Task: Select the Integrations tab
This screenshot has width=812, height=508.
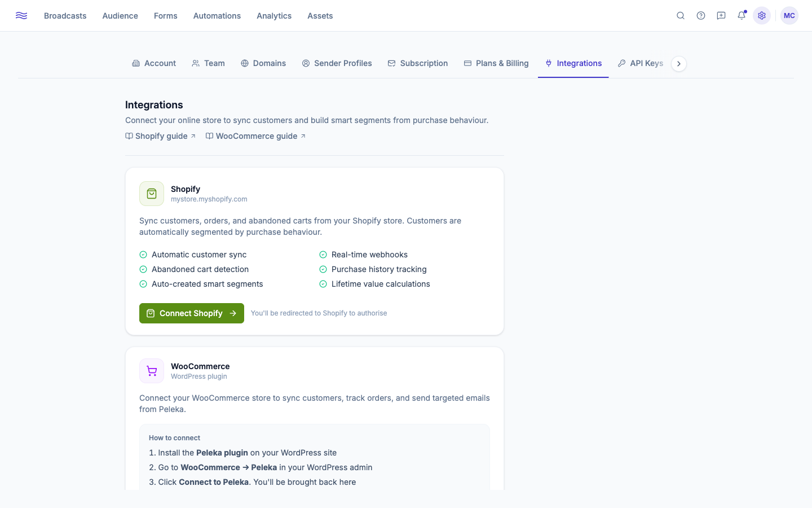Action: tap(573, 63)
